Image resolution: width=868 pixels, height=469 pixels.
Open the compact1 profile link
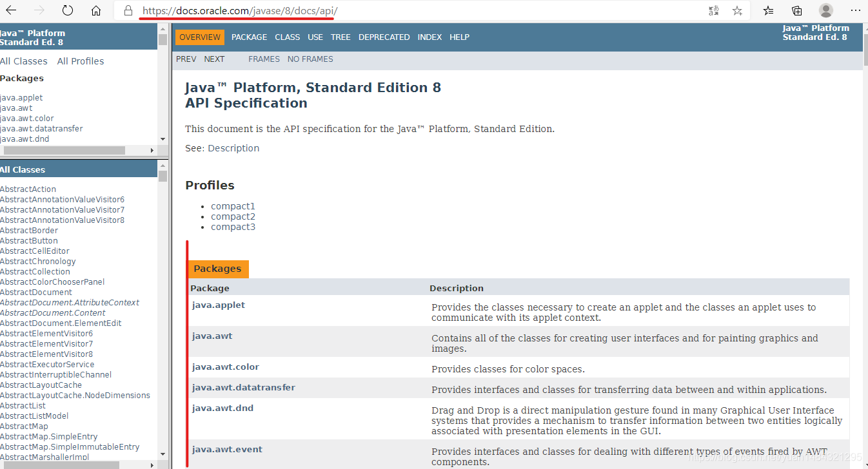(x=233, y=207)
